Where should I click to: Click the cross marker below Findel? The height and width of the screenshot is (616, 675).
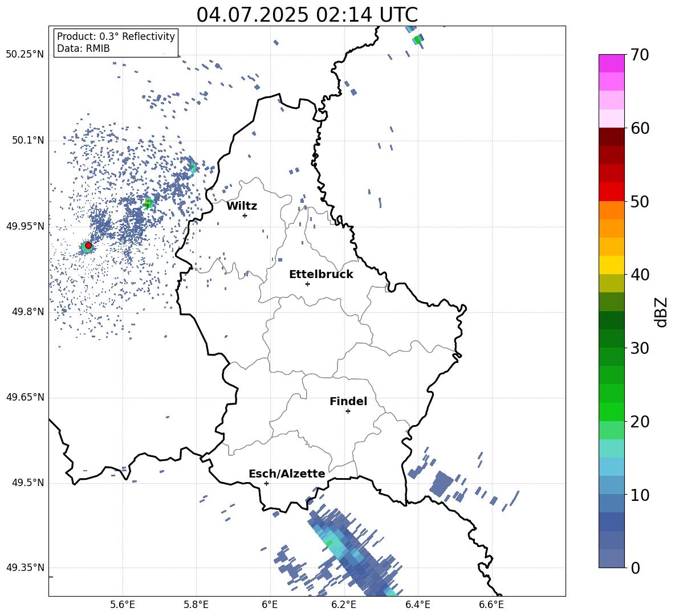click(348, 411)
